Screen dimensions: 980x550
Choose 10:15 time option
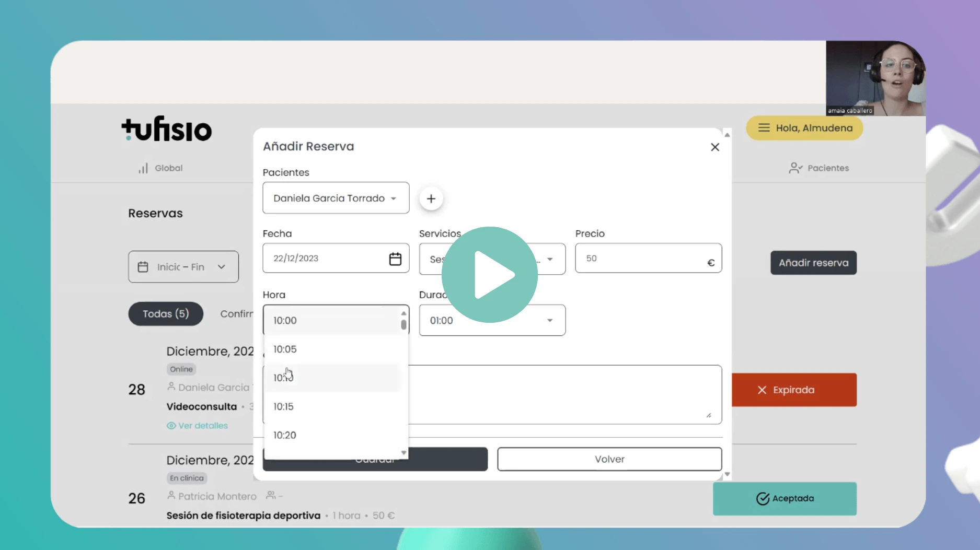click(332, 406)
